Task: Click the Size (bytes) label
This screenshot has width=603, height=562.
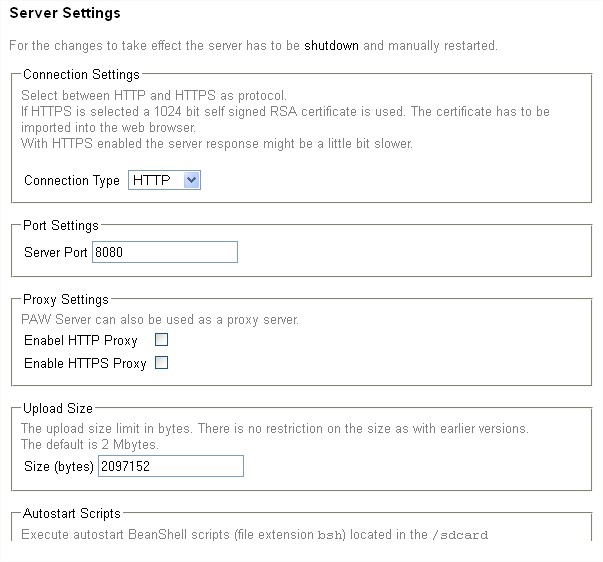Action: [x=58, y=467]
